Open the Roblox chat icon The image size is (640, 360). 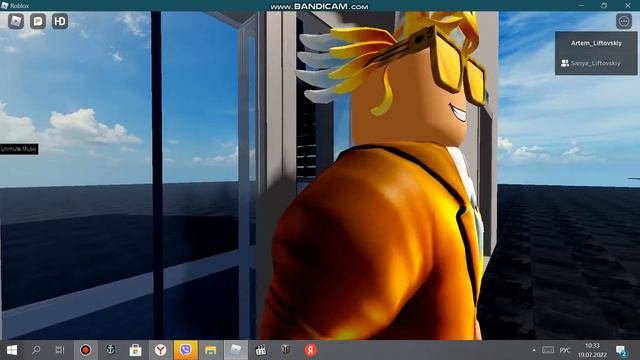coord(38,21)
